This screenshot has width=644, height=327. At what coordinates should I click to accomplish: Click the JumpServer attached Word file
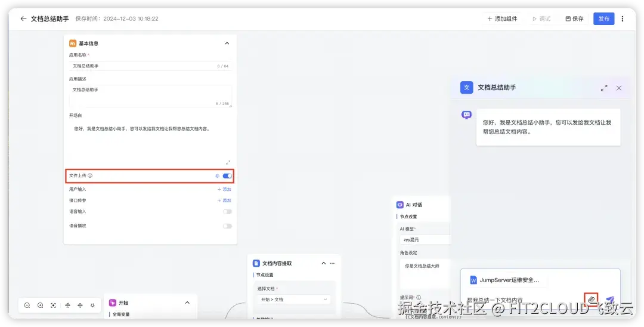click(508, 280)
